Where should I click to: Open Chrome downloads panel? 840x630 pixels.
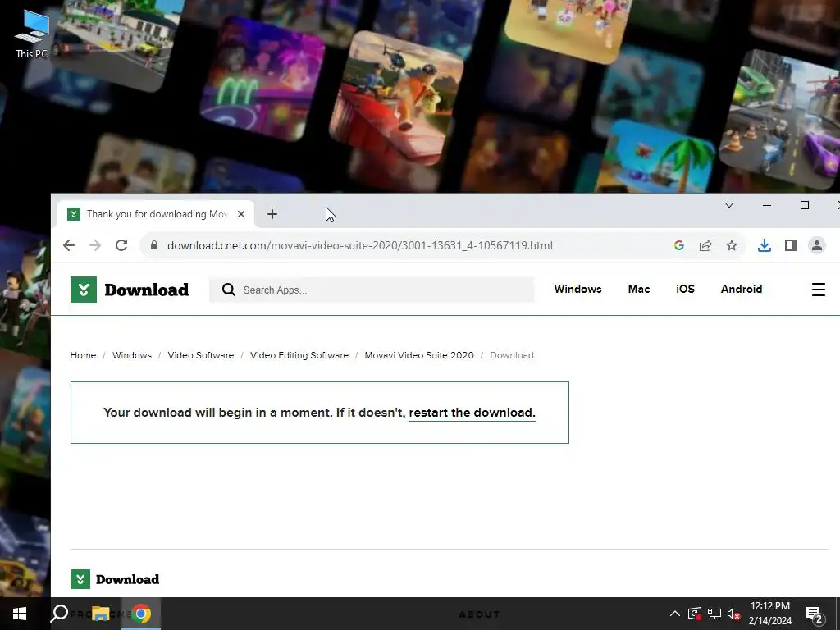(765, 245)
